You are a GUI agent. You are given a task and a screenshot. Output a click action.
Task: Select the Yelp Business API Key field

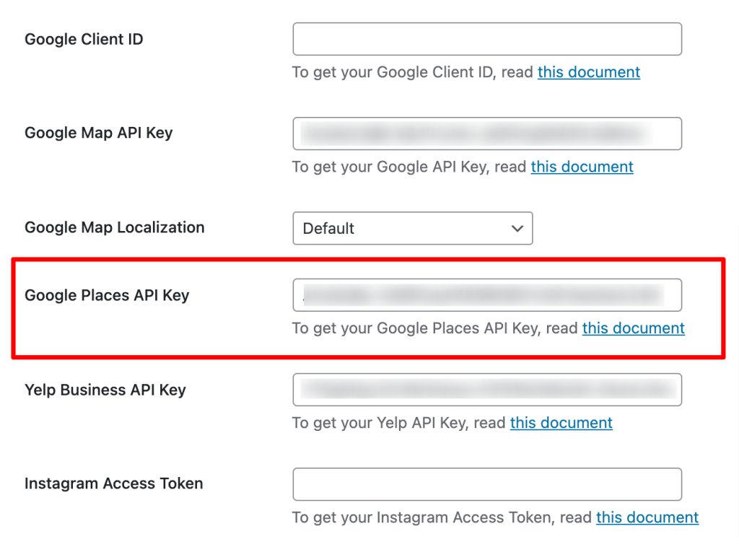[x=487, y=390]
